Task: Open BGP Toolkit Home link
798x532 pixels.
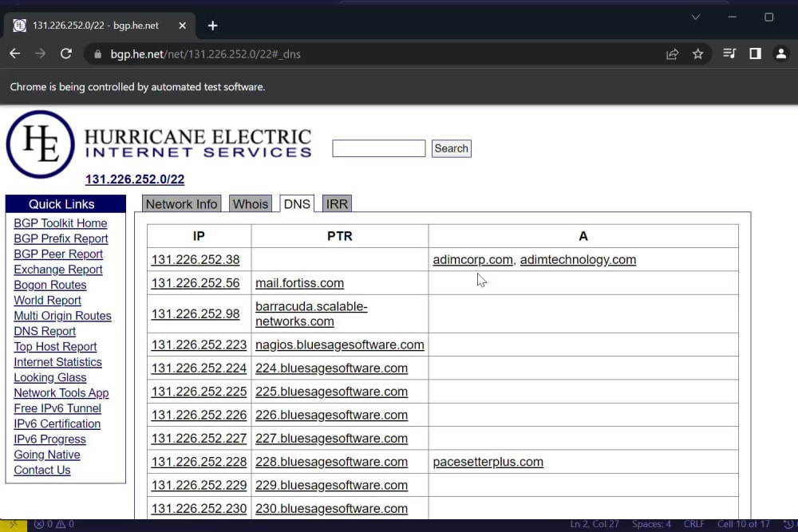Action: coord(61,223)
